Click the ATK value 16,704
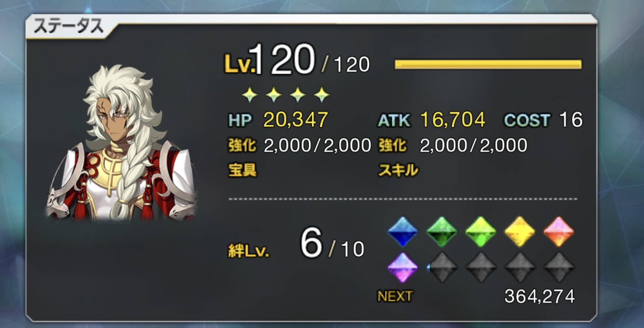 453,120
